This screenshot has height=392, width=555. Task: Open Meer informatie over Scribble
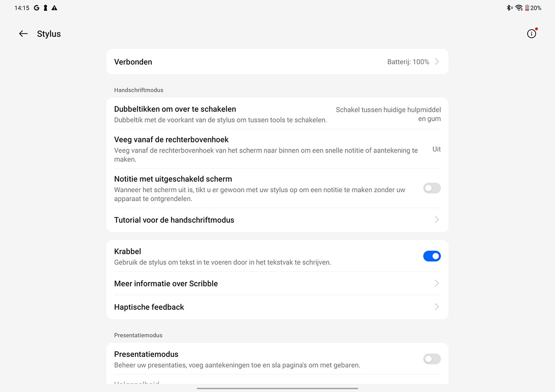[277, 283]
